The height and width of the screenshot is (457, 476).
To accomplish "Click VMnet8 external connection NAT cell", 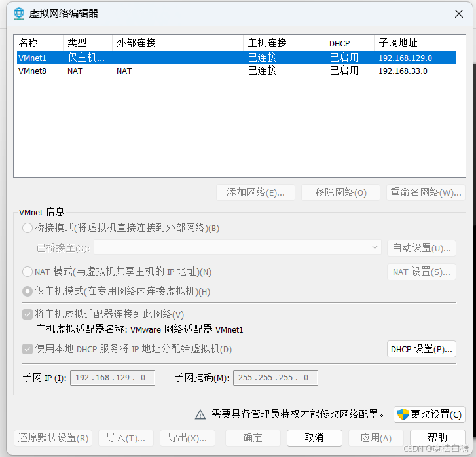I will click(124, 71).
